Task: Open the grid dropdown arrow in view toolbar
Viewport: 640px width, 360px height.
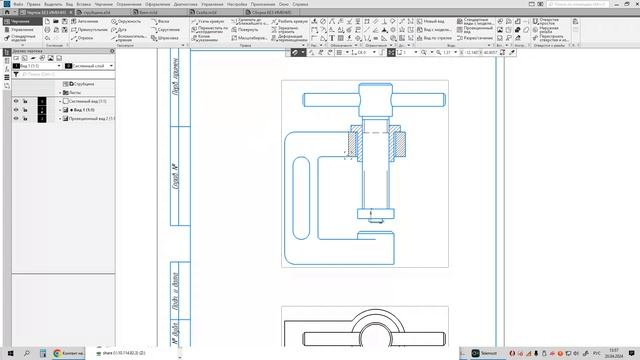Action: click(x=347, y=52)
